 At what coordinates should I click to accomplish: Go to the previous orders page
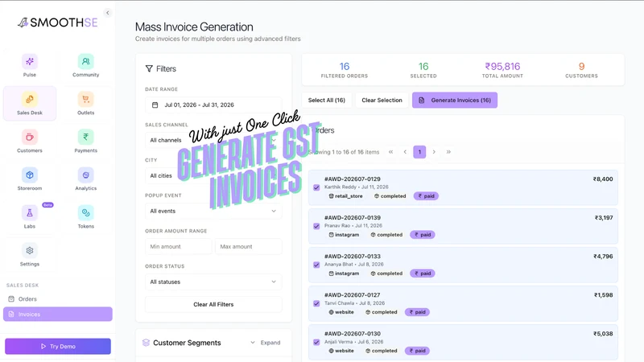pos(405,152)
